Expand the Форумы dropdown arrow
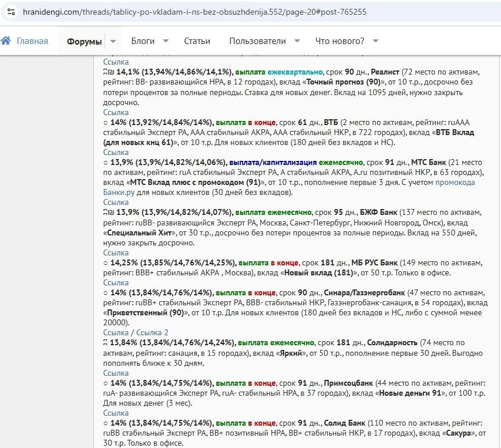Screen dimensions: 501x448 [113, 41]
